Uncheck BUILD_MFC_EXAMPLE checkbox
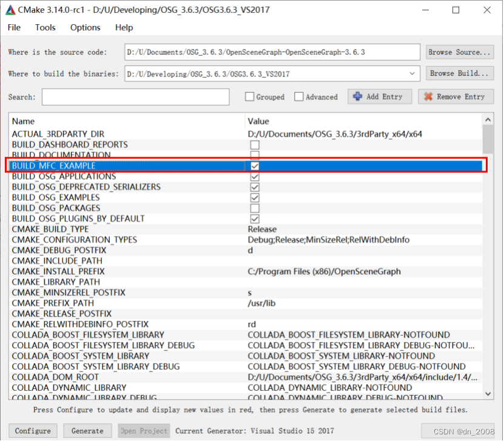Viewport: 504px width, 441px height. (255, 166)
